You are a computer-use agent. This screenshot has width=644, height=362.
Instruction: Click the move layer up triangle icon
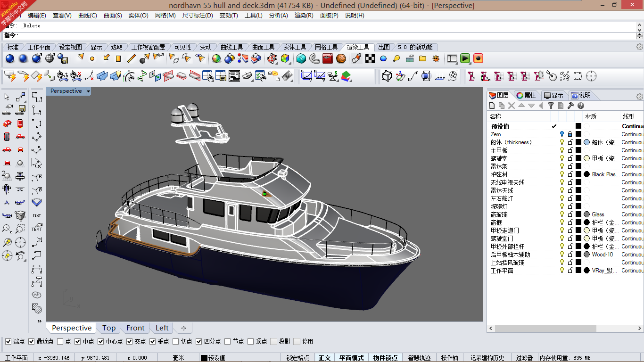pos(521,106)
